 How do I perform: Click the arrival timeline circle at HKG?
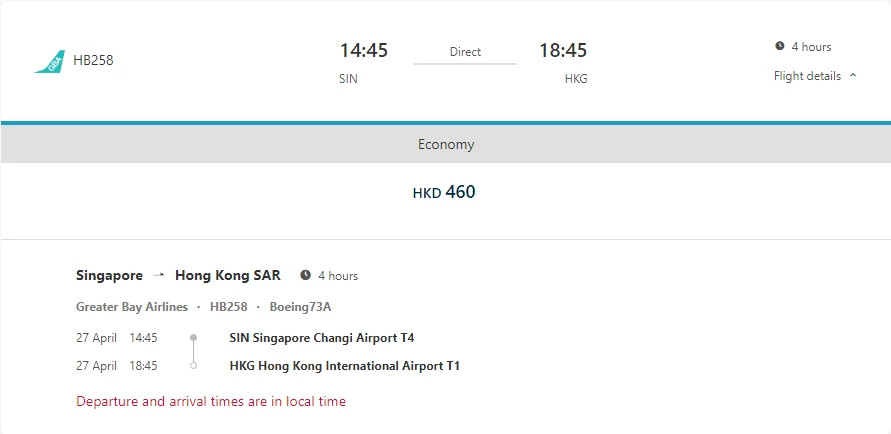[194, 366]
